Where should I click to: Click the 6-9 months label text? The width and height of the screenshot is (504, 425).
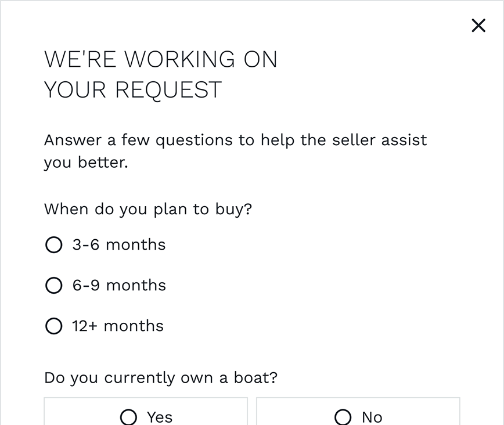click(x=118, y=285)
